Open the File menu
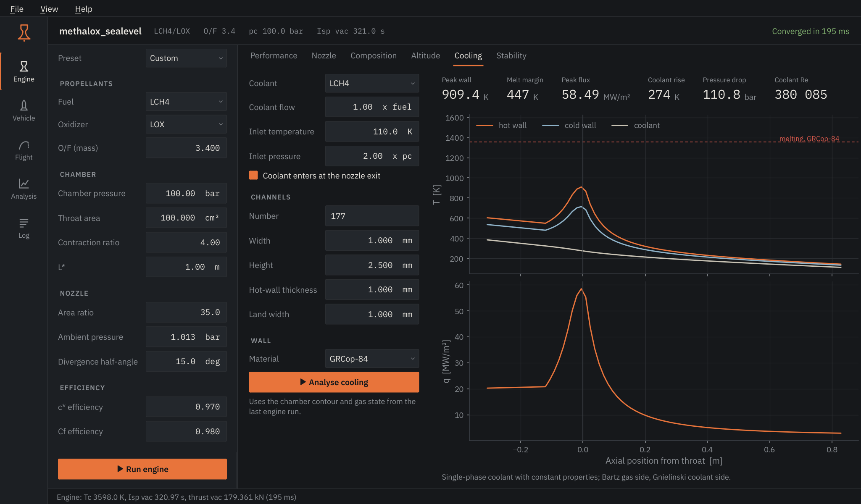861x504 pixels. tap(17, 9)
